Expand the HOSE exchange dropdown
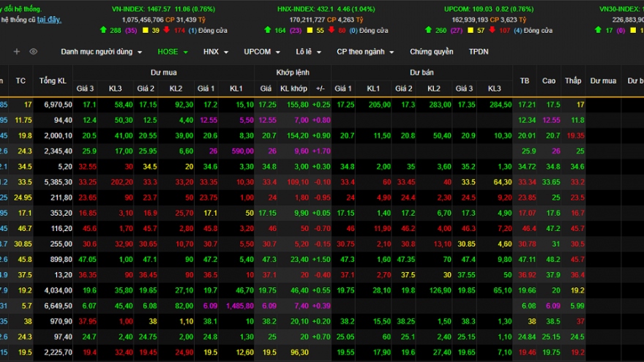The height and width of the screenshot is (362, 644). (x=173, y=52)
